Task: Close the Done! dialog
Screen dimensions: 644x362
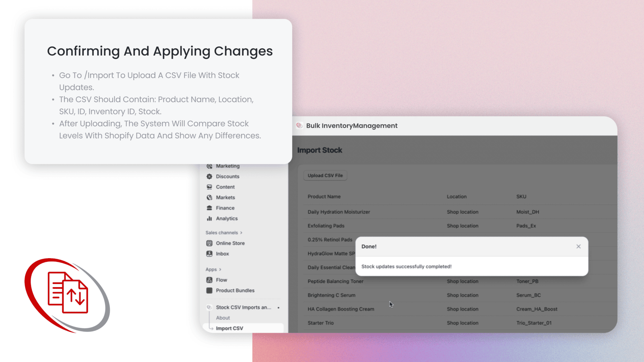Action: pyautogui.click(x=578, y=247)
